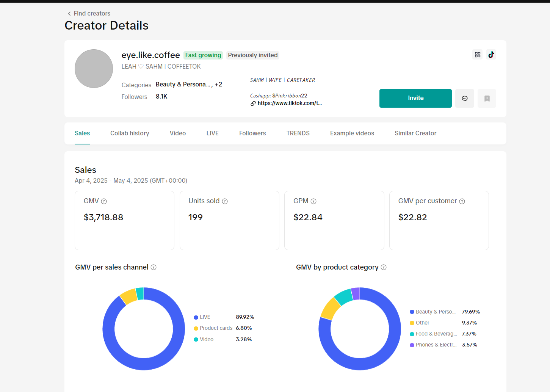Viewport: 550px width, 392px height.
Task: Expand the +2 additional categories
Action: point(218,85)
